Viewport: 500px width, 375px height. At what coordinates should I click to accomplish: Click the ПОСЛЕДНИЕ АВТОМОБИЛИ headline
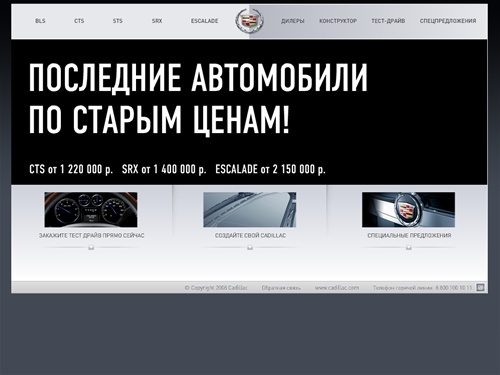click(198, 78)
